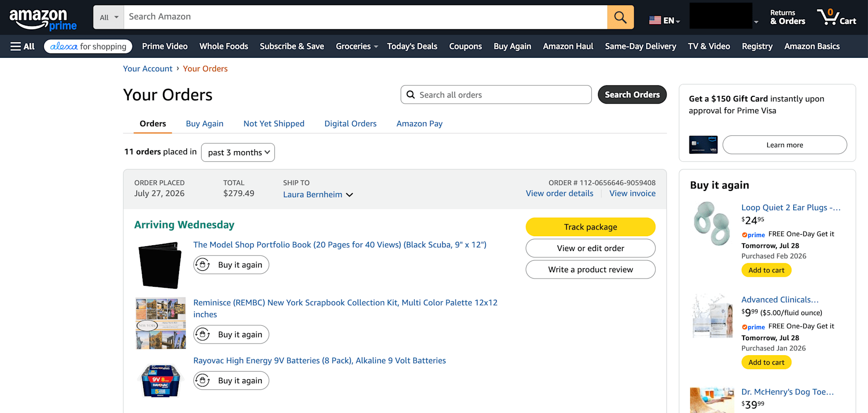This screenshot has width=868, height=413.
Task: Click View or edit order
Action: pos(590,248)
